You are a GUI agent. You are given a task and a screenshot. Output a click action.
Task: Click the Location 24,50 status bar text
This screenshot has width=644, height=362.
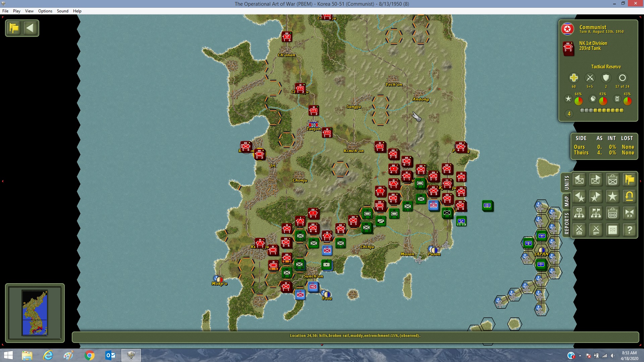pyautogui.click(x=355, y=336)
